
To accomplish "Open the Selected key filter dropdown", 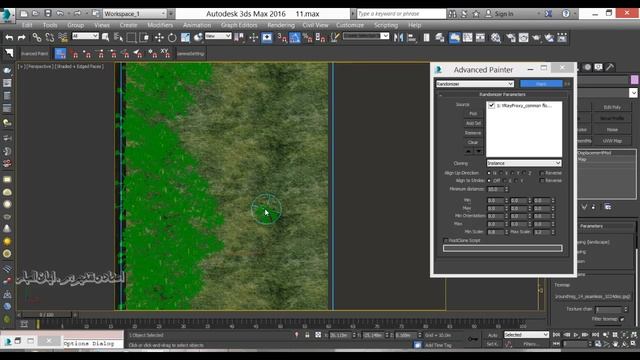I will [526, 335].
